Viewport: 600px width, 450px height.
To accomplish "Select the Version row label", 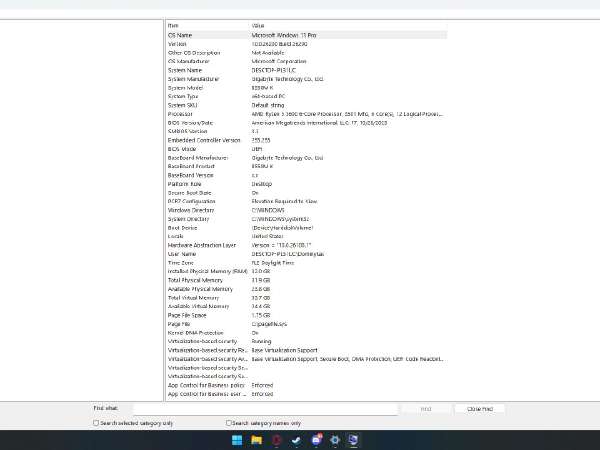I will tap(177, 44).
